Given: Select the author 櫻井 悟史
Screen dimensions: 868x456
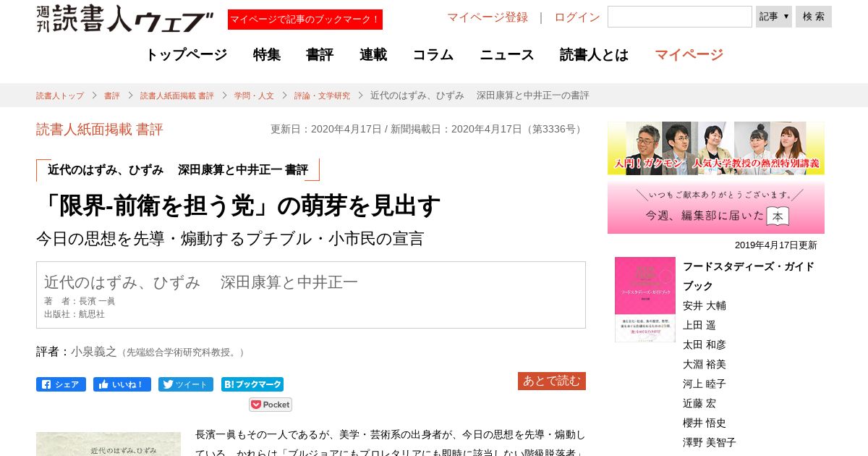Looking at the screenshot, I should click(x=705, y=423).
